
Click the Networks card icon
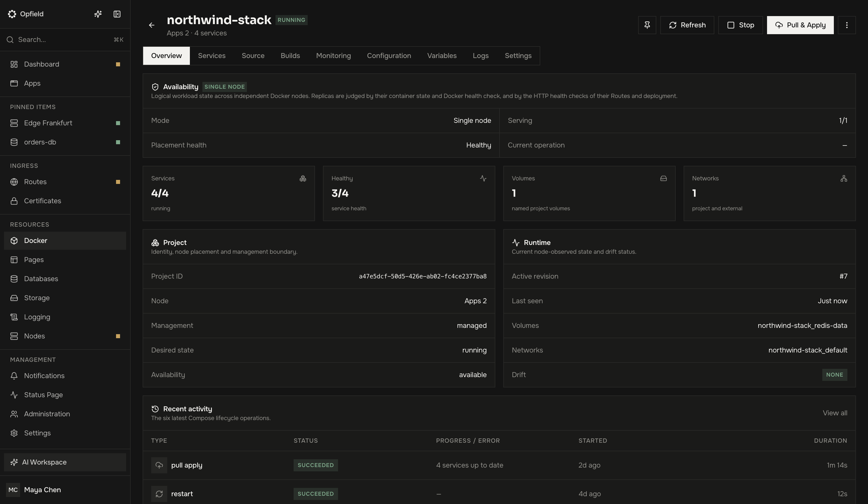click(x=844, y=178)
